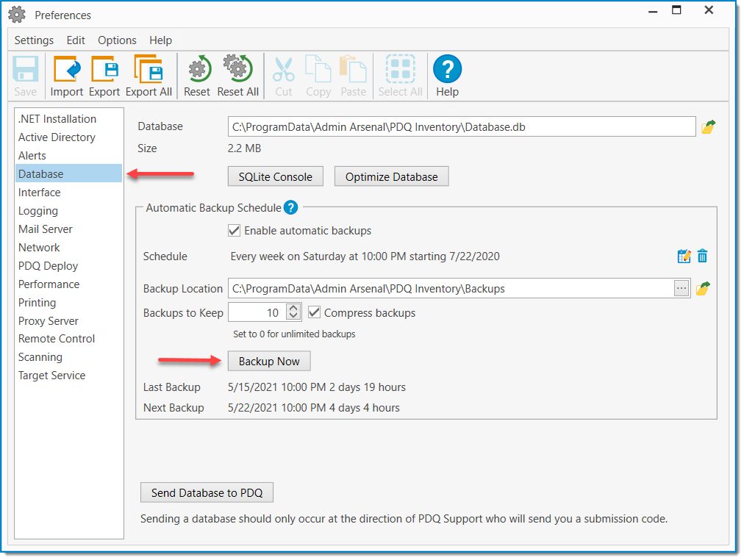Select Network preferences page
This screenshot has width=744, height=560.
[x=69, y=247]
